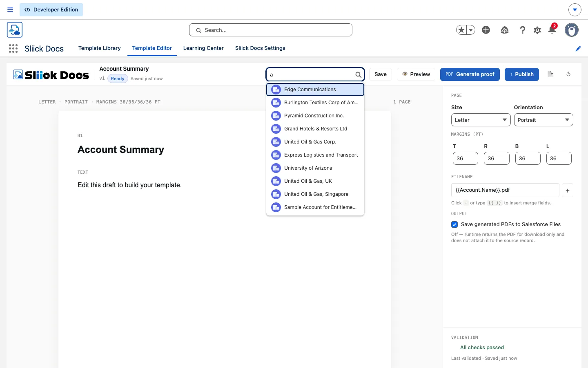Viewport: 588px width, 368px height.
Task: Click the filename input field
Action: coord(505,190)
